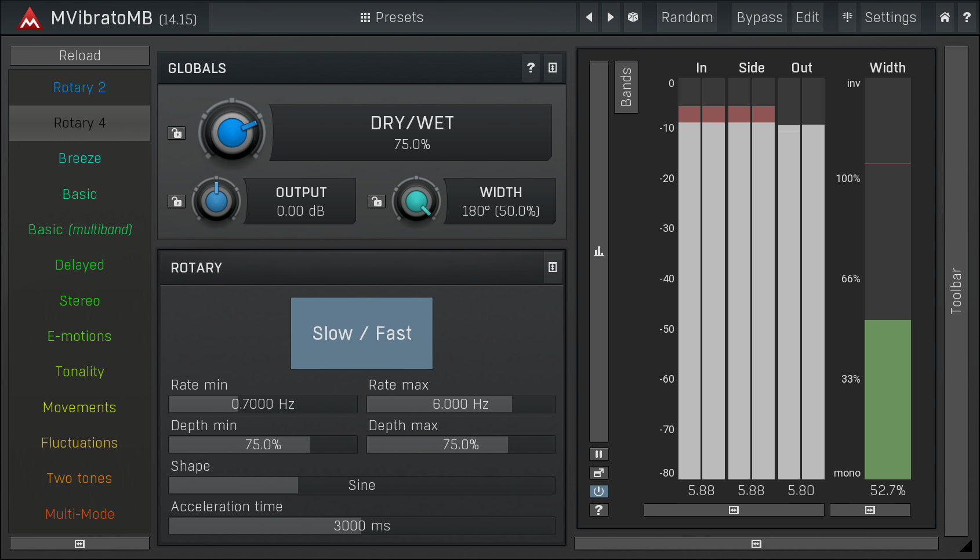Click the meter help question mark icon

[598, 510]
